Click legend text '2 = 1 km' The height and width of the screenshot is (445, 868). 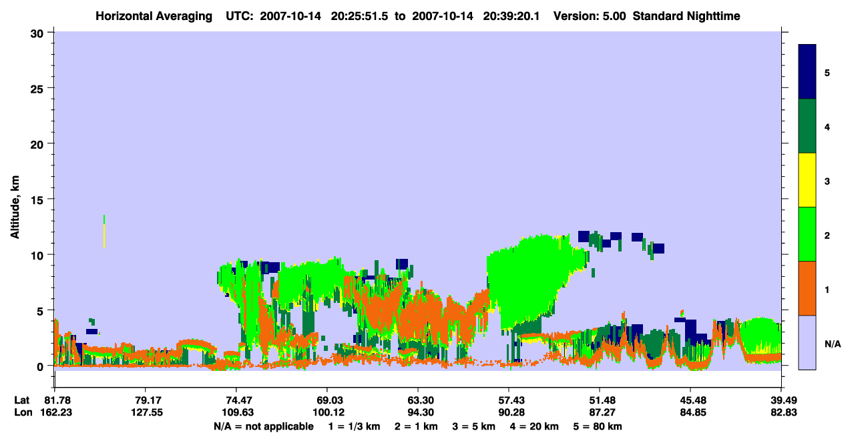415,426
